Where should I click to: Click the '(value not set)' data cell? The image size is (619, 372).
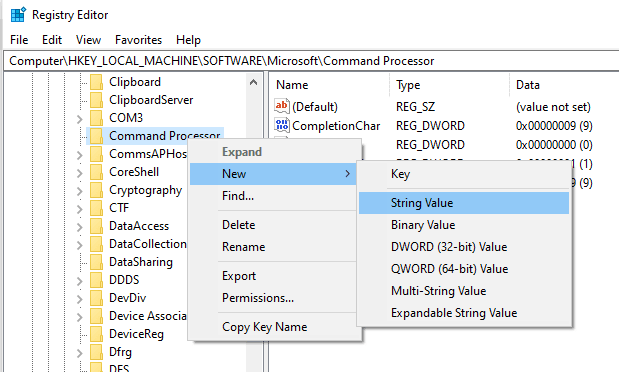[553, 107]
